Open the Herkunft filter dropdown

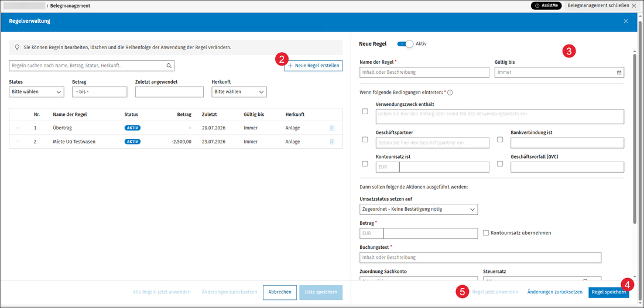pos(239,92)
